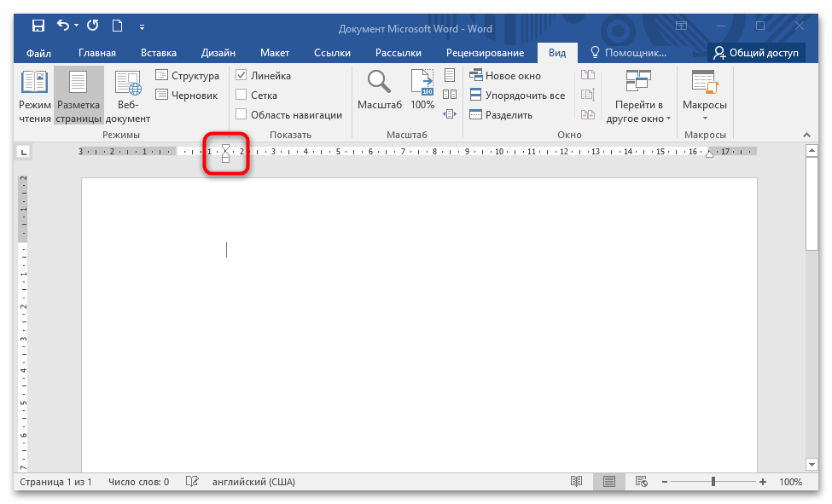
Task: Select the Print Layout icon in the status bar
Action: [609, 481]
